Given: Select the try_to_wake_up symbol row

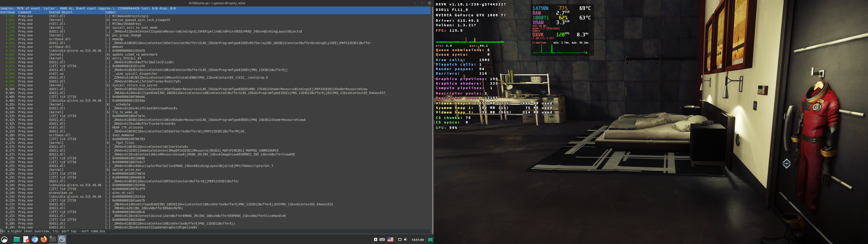Looking at the screenshot, I should [x=216, y=112].
